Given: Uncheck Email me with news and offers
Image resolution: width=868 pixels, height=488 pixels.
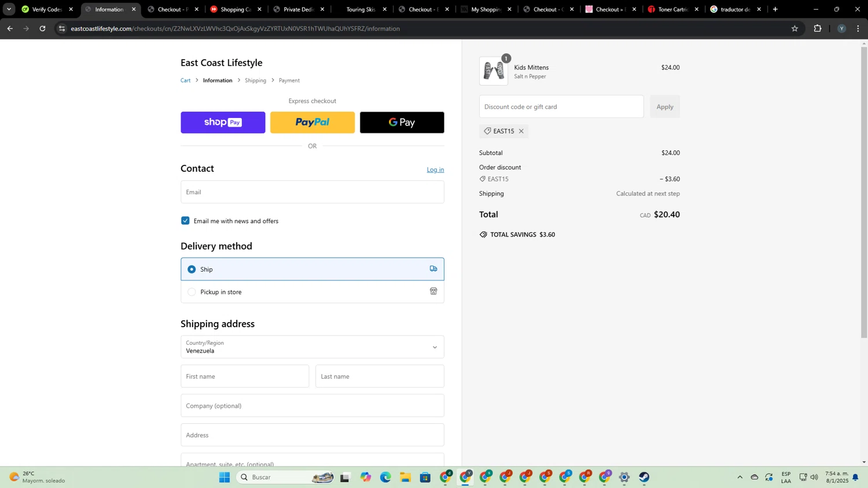Looking at the screenshot, I should [x=185, y=221].
